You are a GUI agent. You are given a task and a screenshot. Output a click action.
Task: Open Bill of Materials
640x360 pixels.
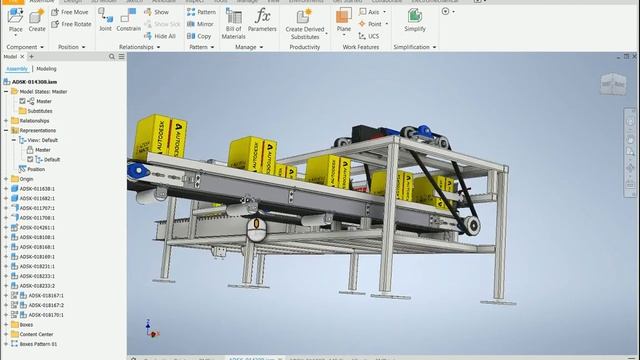point(233,24)
